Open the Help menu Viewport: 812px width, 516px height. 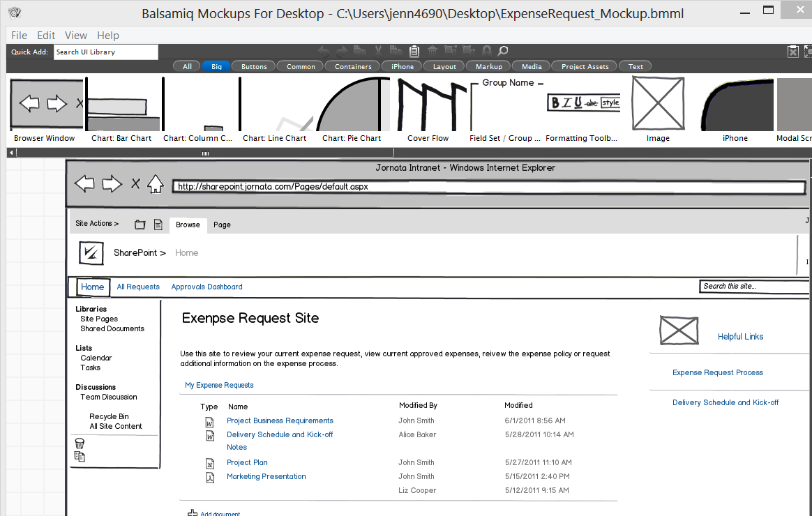(x=107, y=35)
